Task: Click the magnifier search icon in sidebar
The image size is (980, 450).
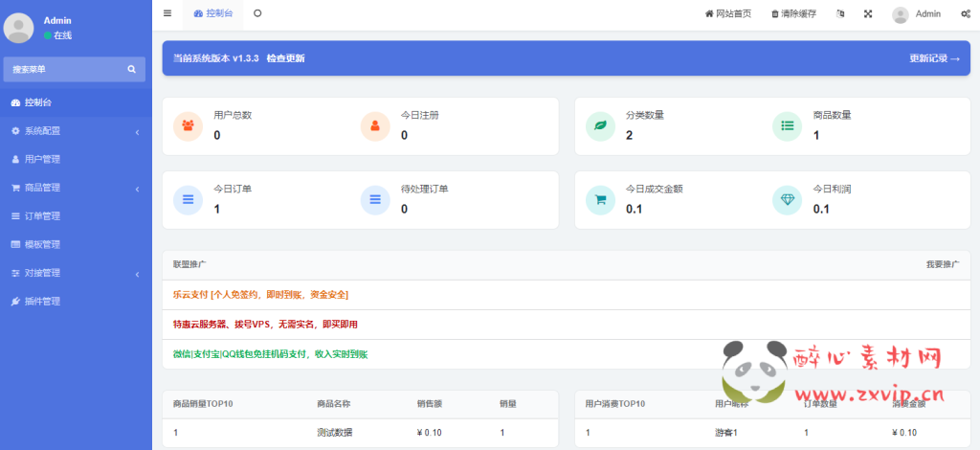Action: coord(131,69)
